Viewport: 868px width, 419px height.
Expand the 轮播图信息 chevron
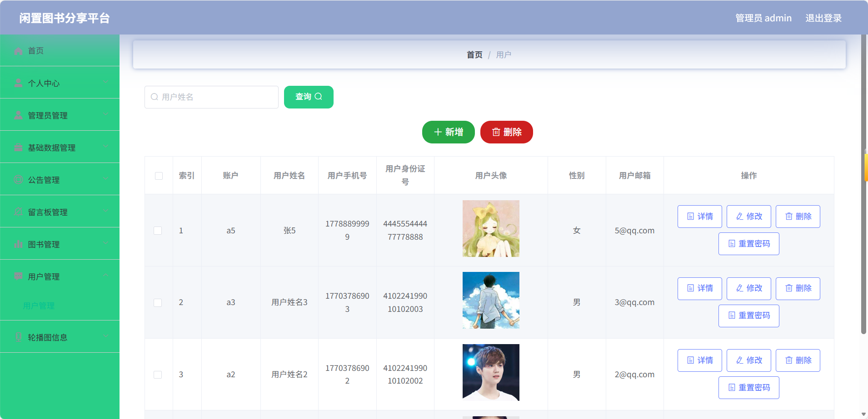[x=105, y=337]
